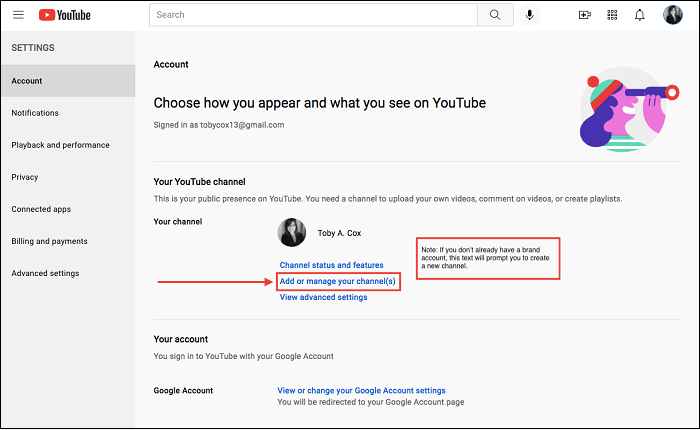Go to Playback and performance

click(x=60, y=145)
